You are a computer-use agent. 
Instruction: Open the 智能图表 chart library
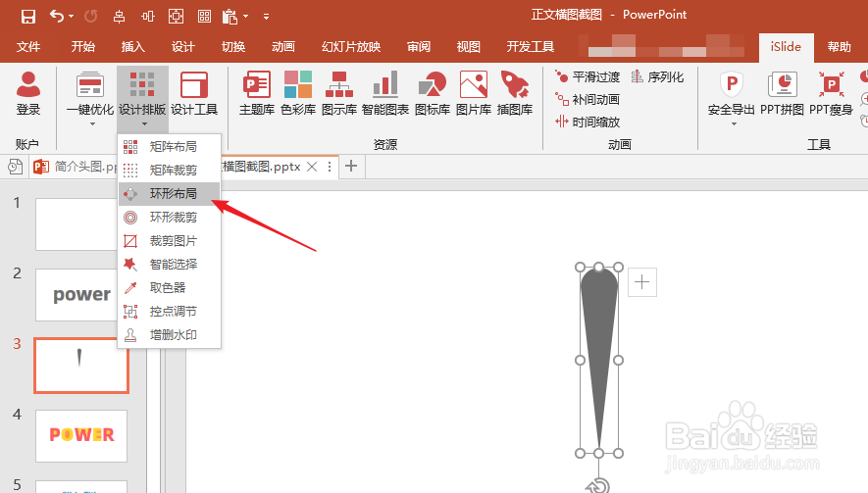385,93
